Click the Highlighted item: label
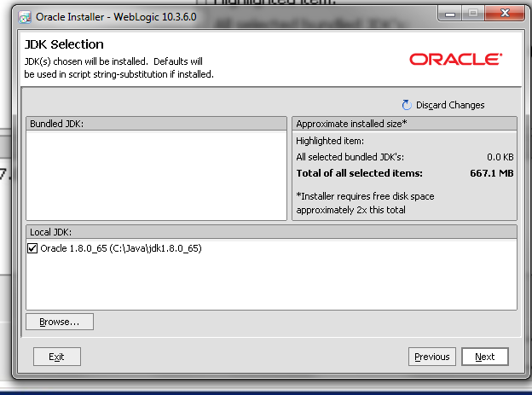 [x=330, y=141]
